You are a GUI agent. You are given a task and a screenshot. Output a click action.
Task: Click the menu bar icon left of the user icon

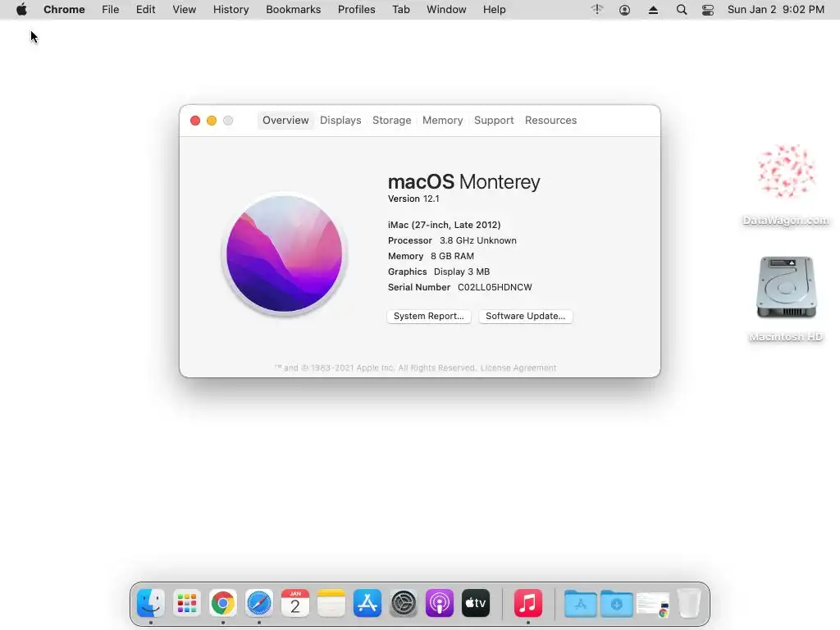coord(597,10)
